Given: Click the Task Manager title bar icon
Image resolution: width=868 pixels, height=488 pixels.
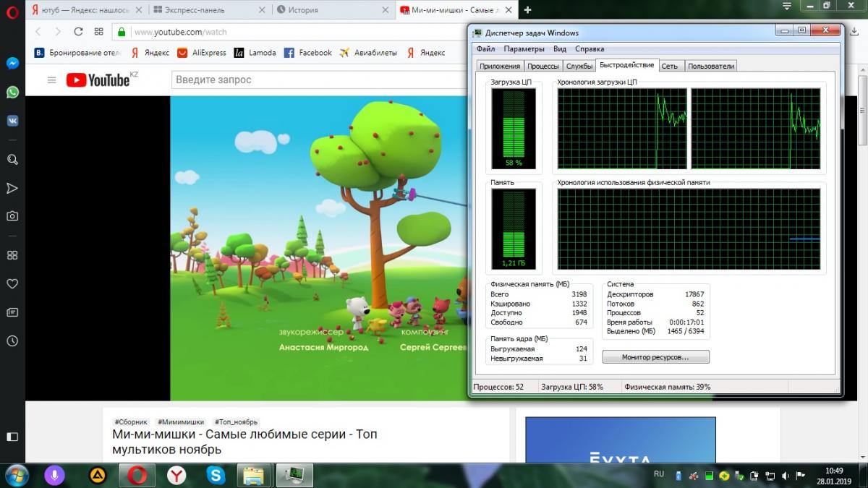Looking at the screenshot, I should point(479,33).
